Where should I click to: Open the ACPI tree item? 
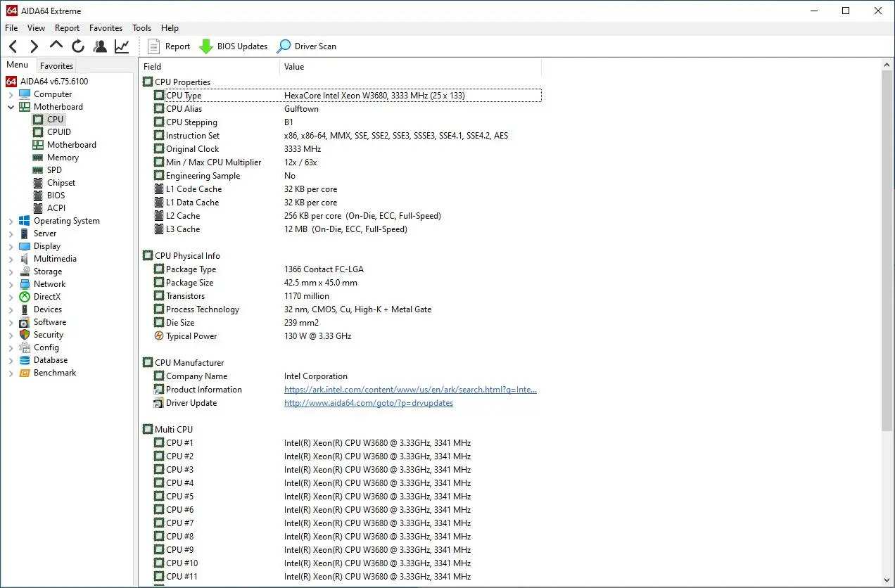pos(56,208)
